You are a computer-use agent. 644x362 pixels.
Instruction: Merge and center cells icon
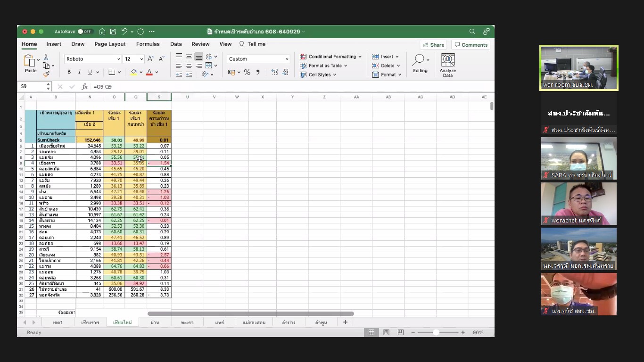pyautogui.click(x=209, y=66)
